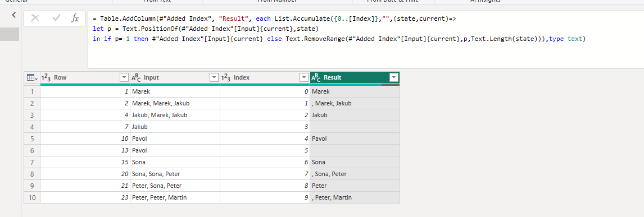
Task: Click the Index cell with value 4
Action: (x=265, y=138)
